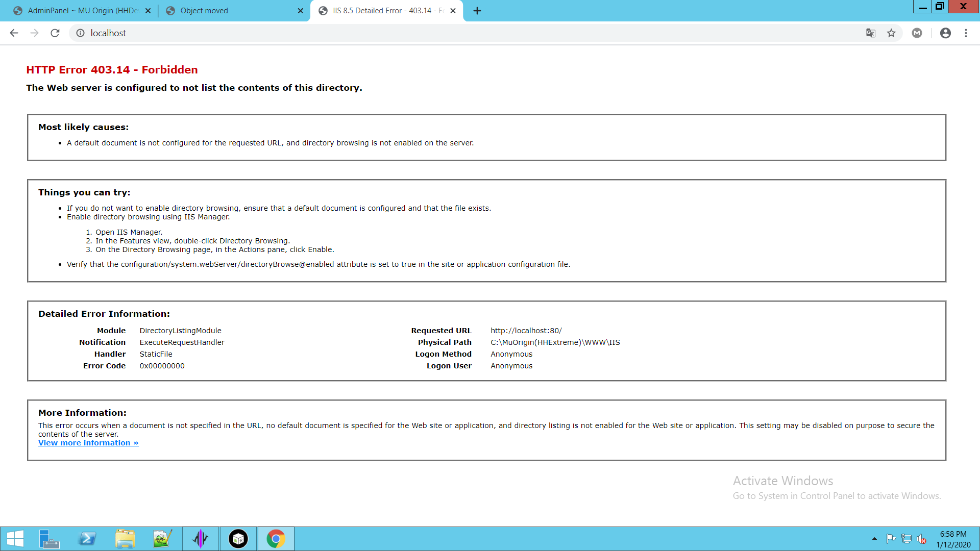Click the localhost address bar
This screenshot has width=980, height=551.
pos(459,33)
